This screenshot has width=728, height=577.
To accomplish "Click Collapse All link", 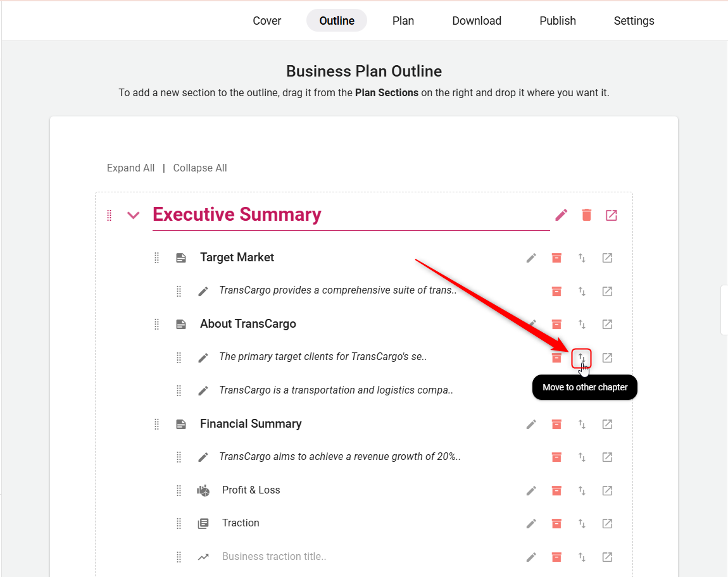I will click(200, 168).
